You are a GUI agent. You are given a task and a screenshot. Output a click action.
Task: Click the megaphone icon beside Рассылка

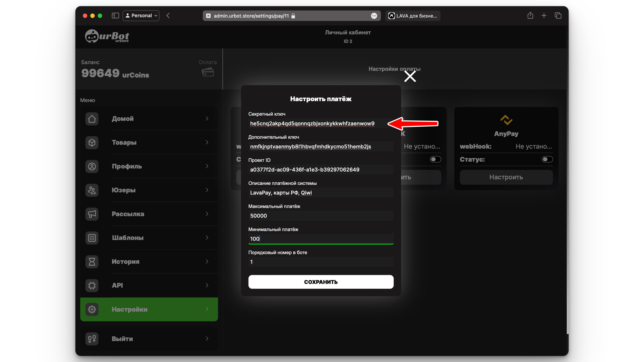click(92, 214)
